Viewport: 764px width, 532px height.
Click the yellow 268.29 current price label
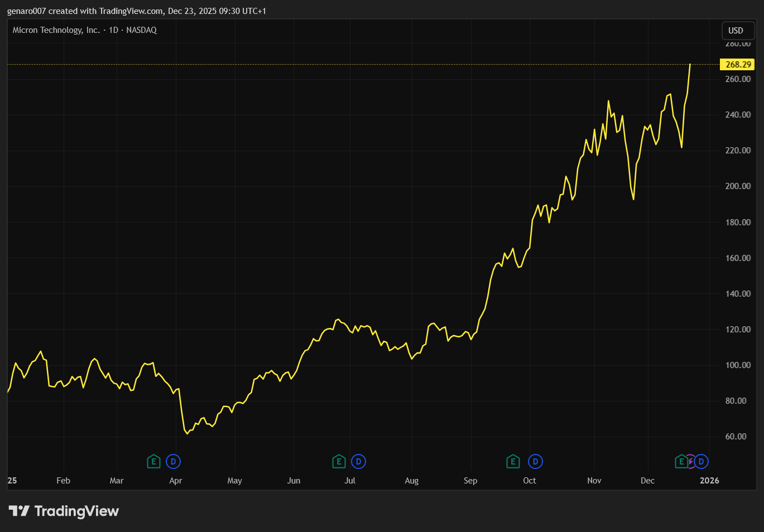pyautogui.click(x=738, y=65)
